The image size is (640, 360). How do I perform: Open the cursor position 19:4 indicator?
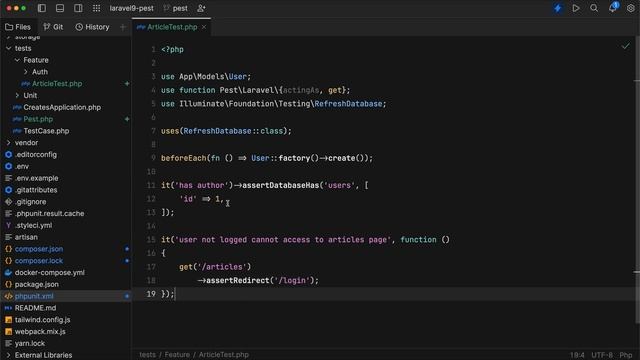577,355
